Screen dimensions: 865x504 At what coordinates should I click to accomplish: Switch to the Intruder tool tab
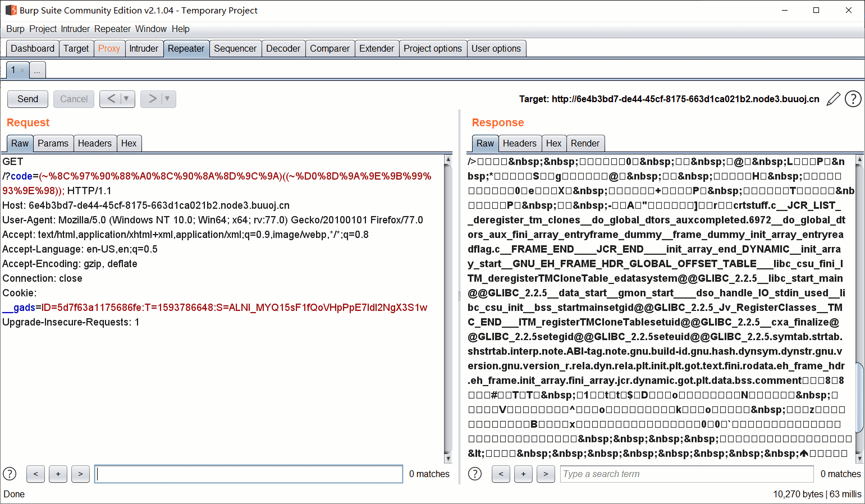pos(144,48)
